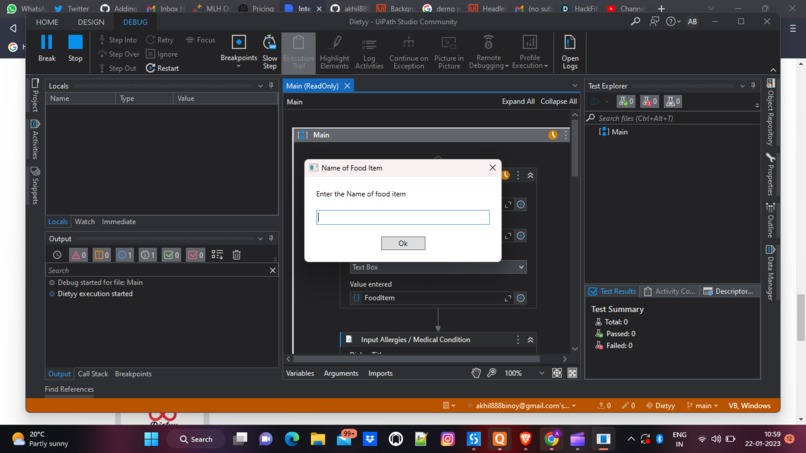
Task: Click plus icon beside FoodItem field
Action: point(521,298)
